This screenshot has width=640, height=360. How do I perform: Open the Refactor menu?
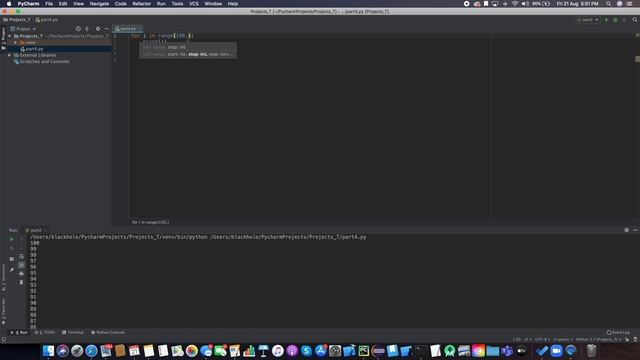[x=142, y=4]
